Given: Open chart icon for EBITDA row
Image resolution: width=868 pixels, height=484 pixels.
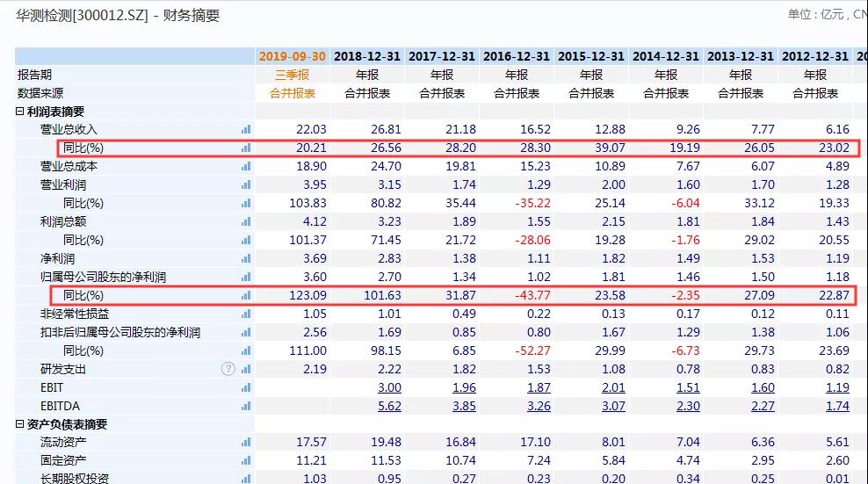Looking at the screenshot, I should pos(246,406).
